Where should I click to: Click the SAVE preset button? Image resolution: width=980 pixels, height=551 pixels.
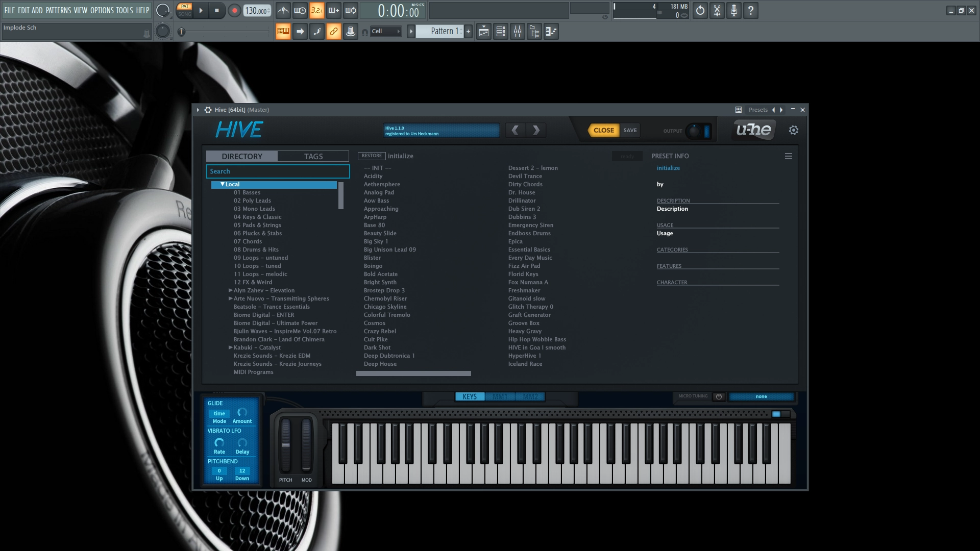[x=630, y=130]
